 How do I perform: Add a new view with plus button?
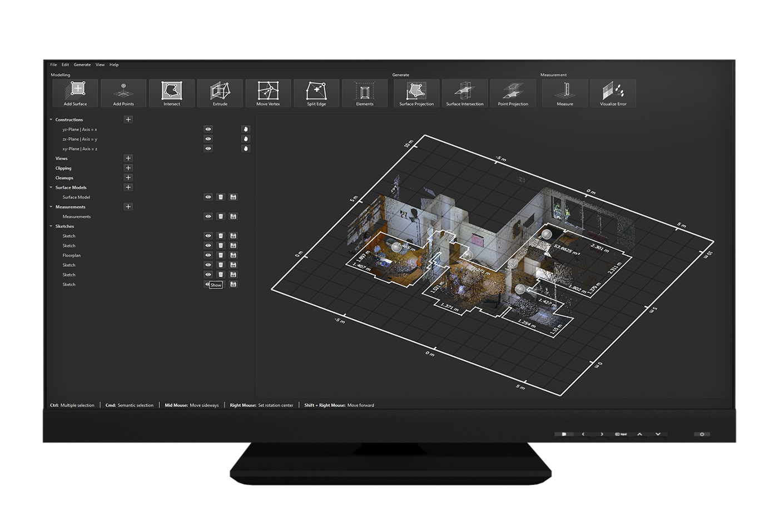click(x=128, y=158)
